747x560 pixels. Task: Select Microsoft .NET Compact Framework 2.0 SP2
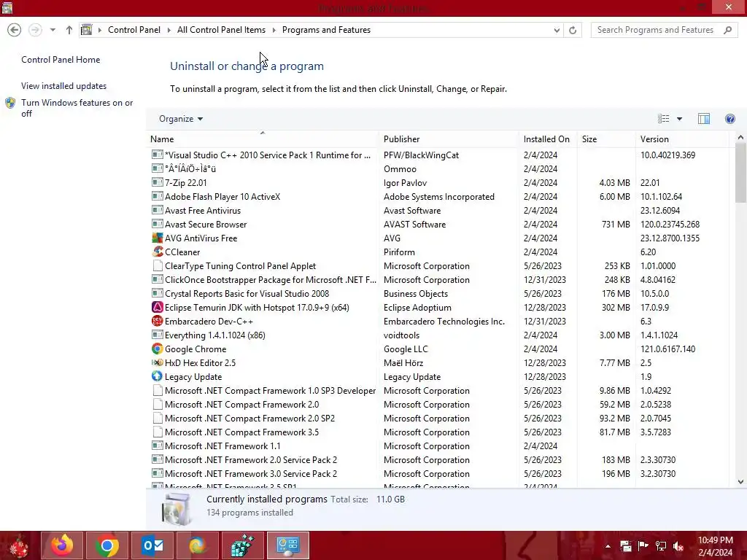click(x=249, y=418)
